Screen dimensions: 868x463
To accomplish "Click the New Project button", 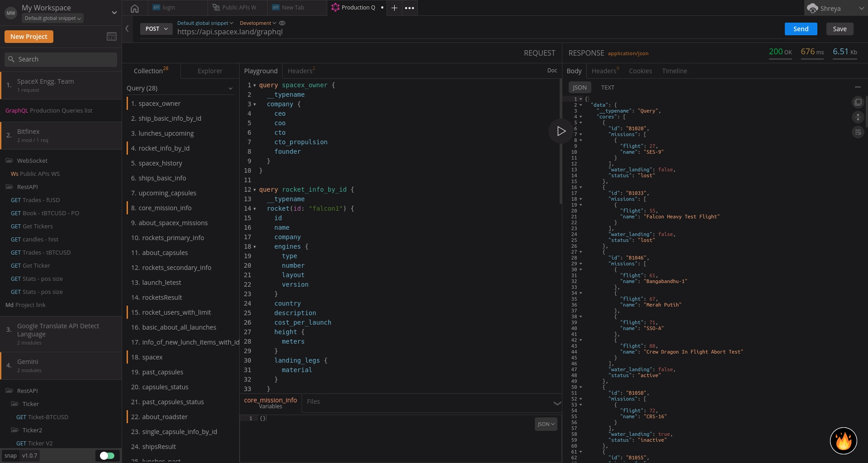I will tap(29, 37).
